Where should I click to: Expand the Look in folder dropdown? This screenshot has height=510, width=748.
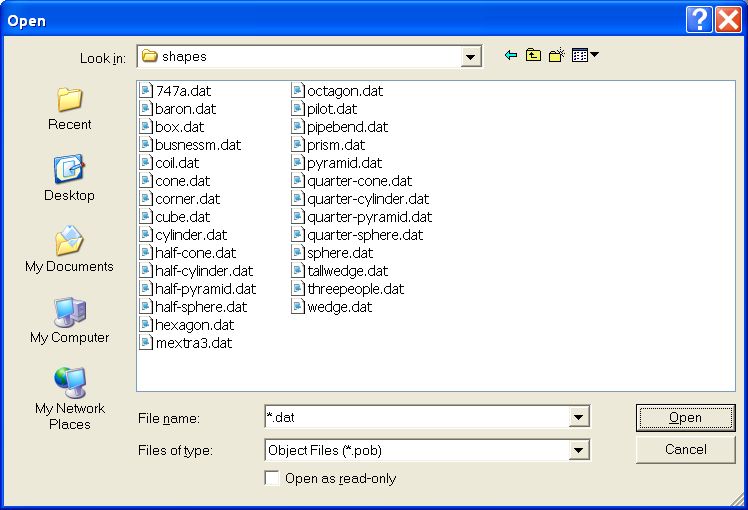click(x=471, y=57)
